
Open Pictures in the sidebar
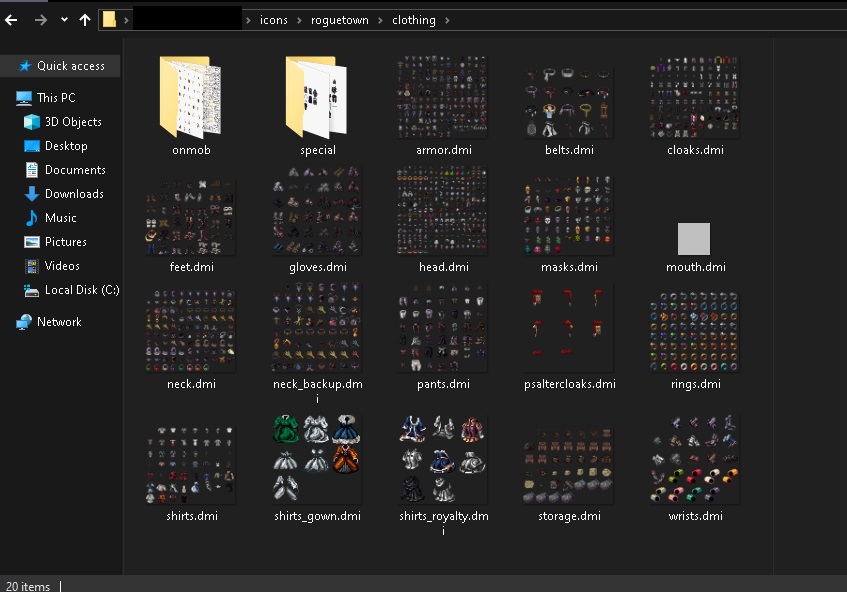55,242
